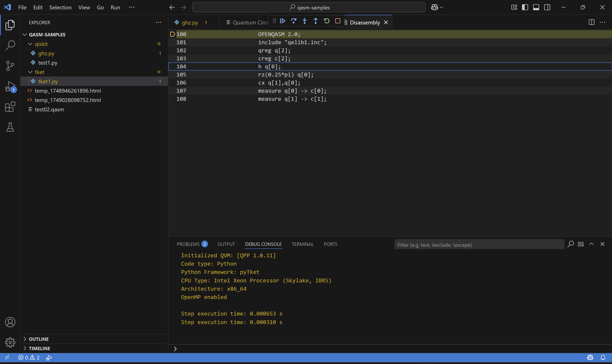Open the Extensions view icon
The image size is (612, 364).
click(x=10, y=107)
